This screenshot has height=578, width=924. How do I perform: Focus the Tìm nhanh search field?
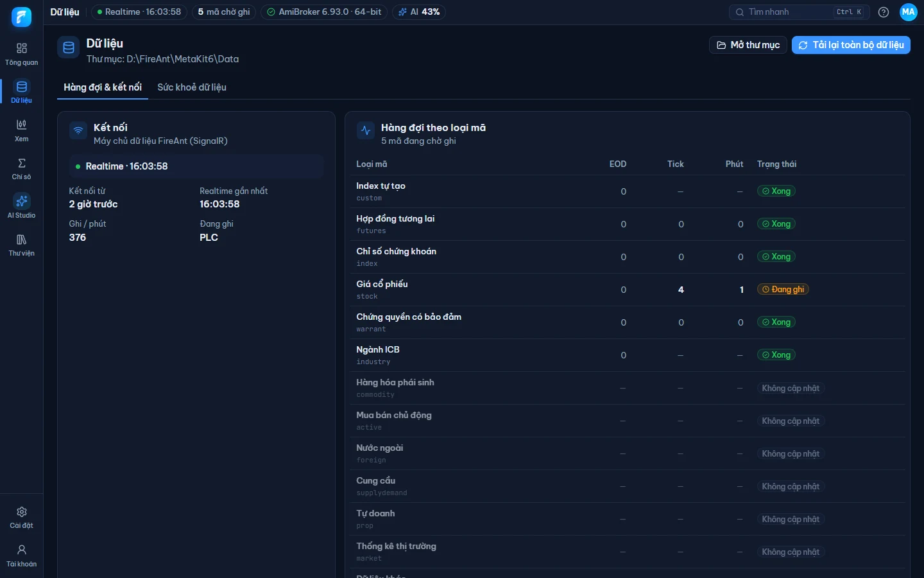pyautogui.click(x=800, y=12)
